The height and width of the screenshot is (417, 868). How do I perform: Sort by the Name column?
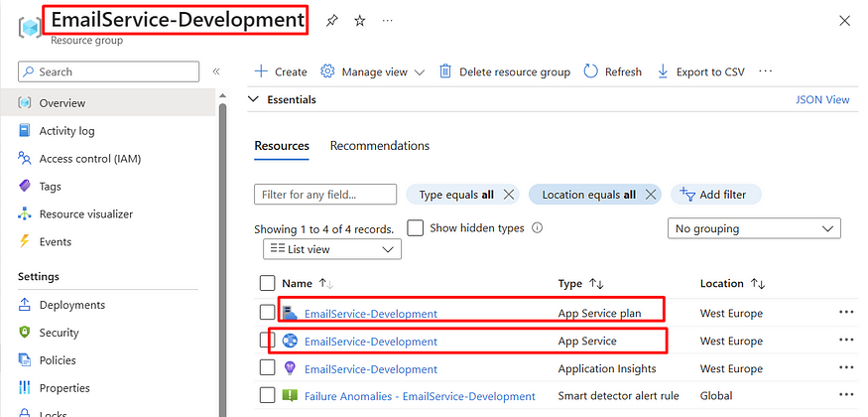(308, 284)
